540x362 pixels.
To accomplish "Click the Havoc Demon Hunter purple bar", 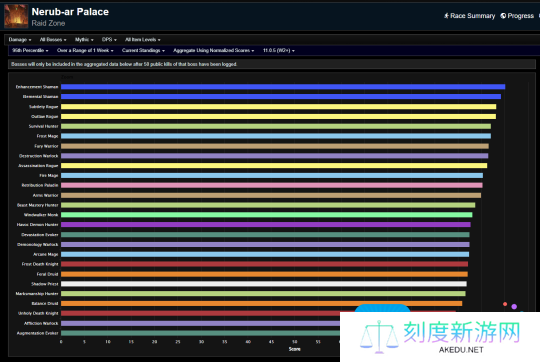I will pos(266,225).
